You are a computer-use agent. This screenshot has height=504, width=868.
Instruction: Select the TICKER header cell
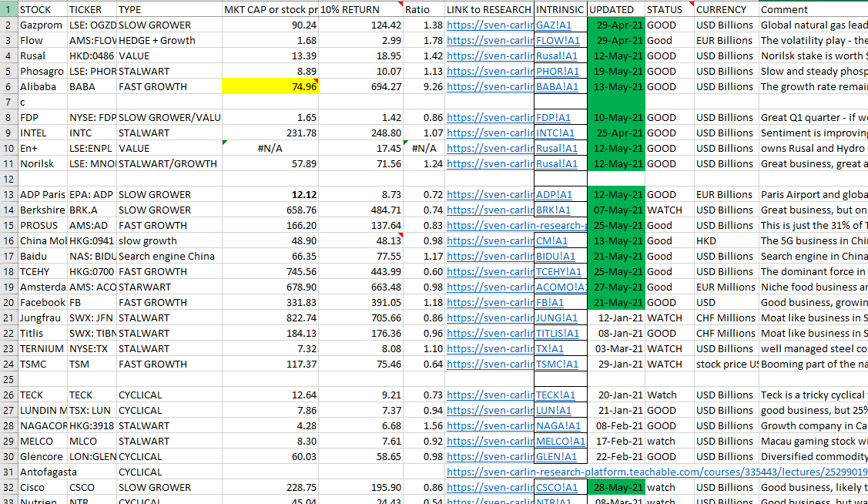click(x=92, y=9)
